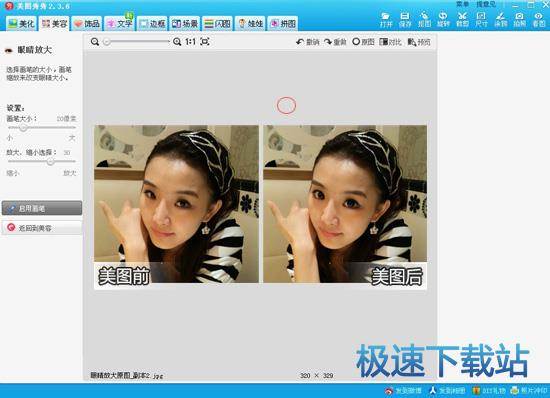
Task: Click the camera capture icon in the toolbar
Action: pyautogui.click(x=519, y=20)
